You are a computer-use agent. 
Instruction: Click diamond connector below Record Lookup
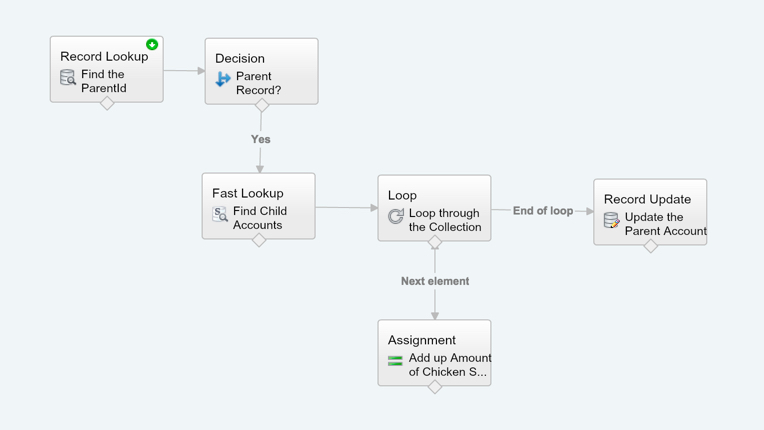click(107, 103)
